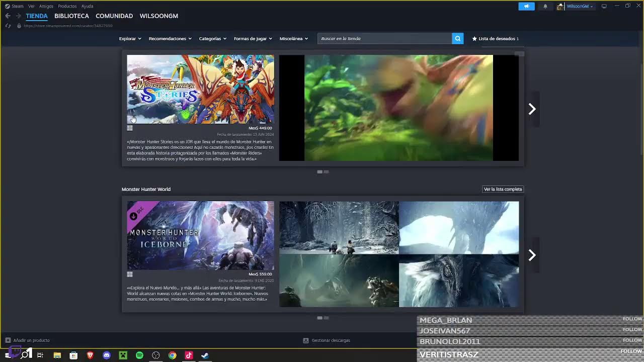Click the MEX$ 559.00 price
This screenshot has height=362, width=644.
260,275
